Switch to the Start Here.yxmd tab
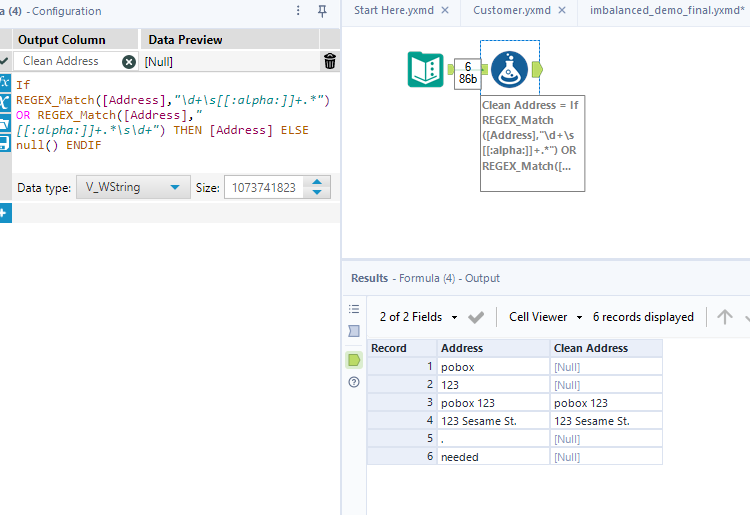Viewport: 750px width, 515px height. coord(394,10)
